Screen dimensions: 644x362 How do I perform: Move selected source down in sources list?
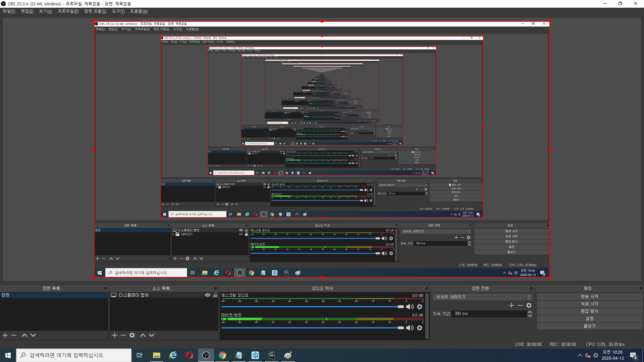pyautogui.click(x=152, y=335)
